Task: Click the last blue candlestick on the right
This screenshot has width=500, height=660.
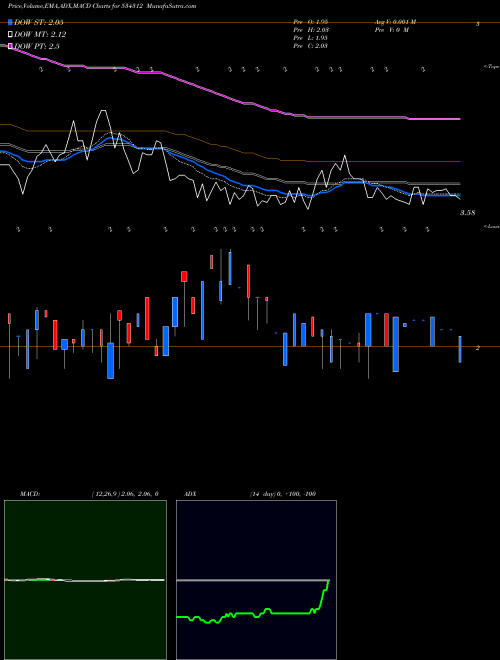Action: (460, 349)
